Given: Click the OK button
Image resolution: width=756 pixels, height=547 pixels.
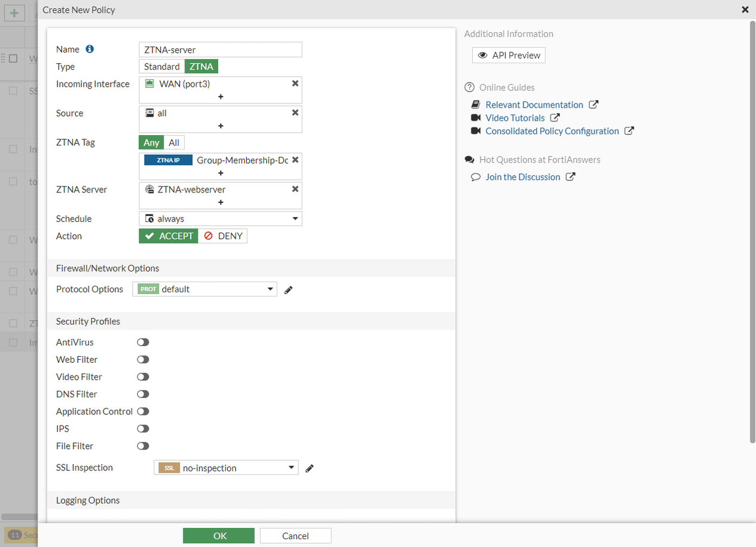Looking at the screenshot, I should click(x=219, y=536).
